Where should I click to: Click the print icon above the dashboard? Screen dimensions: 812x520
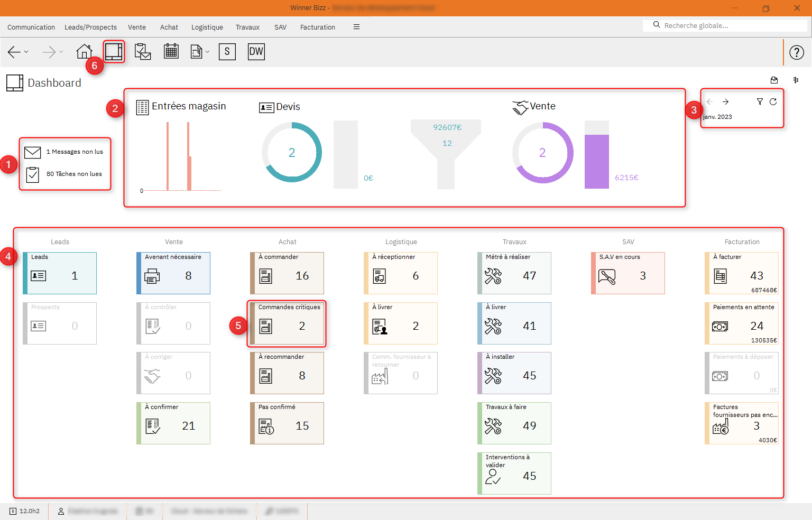click(774, 80)
